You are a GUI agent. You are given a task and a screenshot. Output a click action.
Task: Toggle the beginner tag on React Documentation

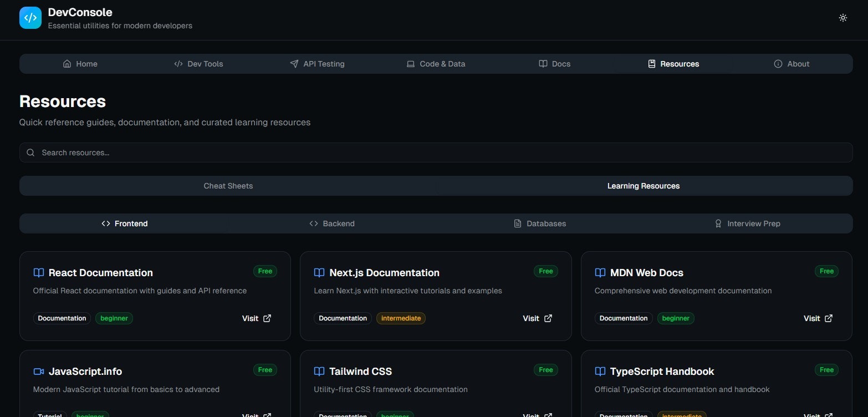click(114, 318)
